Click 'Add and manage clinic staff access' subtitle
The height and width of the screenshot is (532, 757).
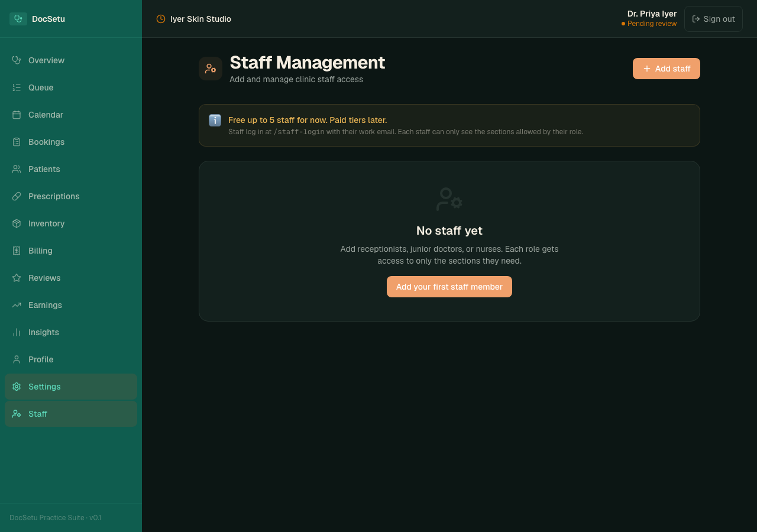point(296,79)
